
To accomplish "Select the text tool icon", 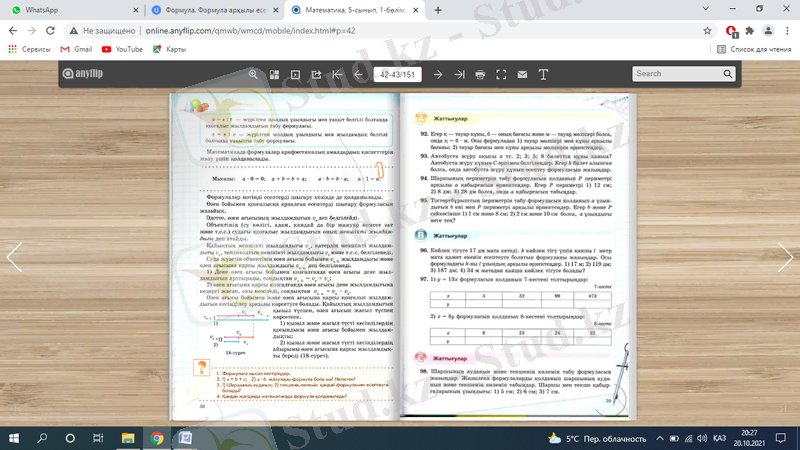I will [x=543, y=74].
